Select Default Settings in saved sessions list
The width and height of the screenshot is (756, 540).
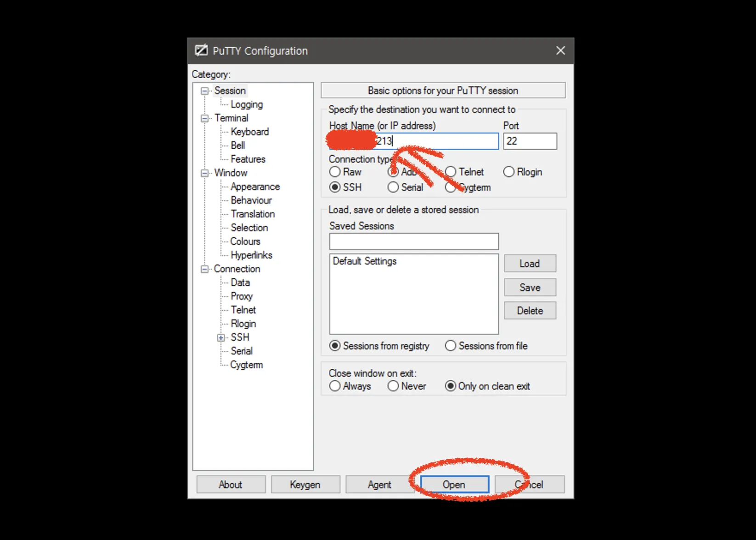click(365, 261)
